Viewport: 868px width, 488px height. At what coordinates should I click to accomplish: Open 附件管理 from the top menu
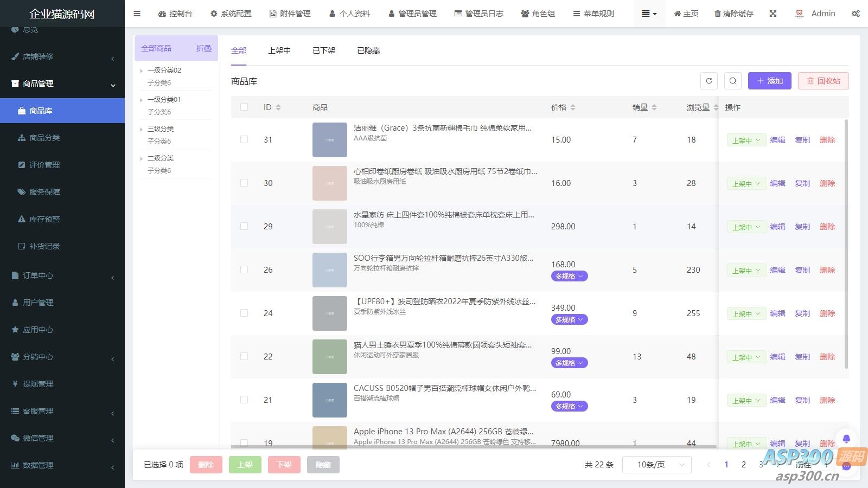290,14
